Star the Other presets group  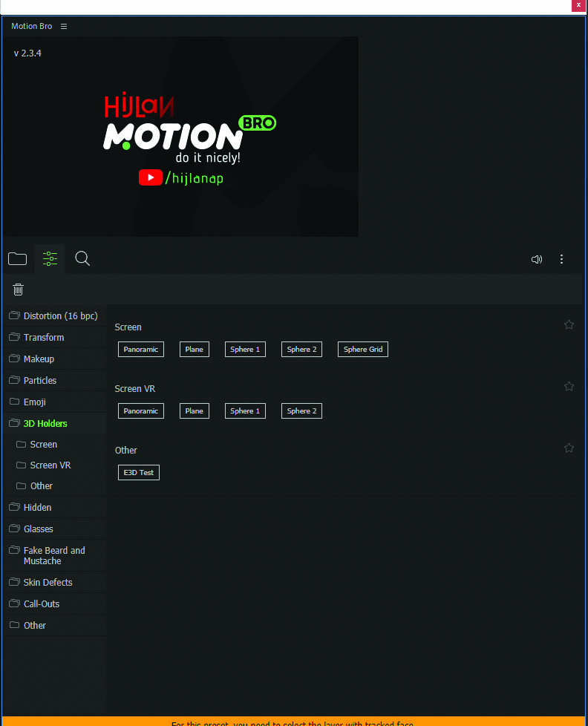click(569, 448)
